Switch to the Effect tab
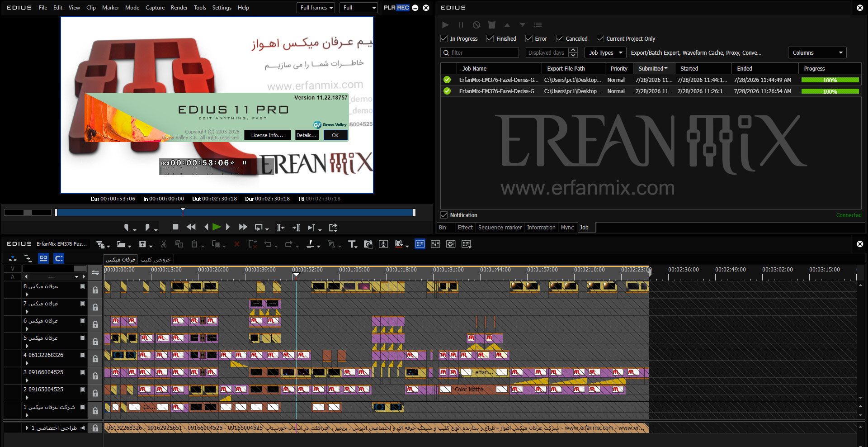Viewport: 868px width, 447px height. (465, 228)
